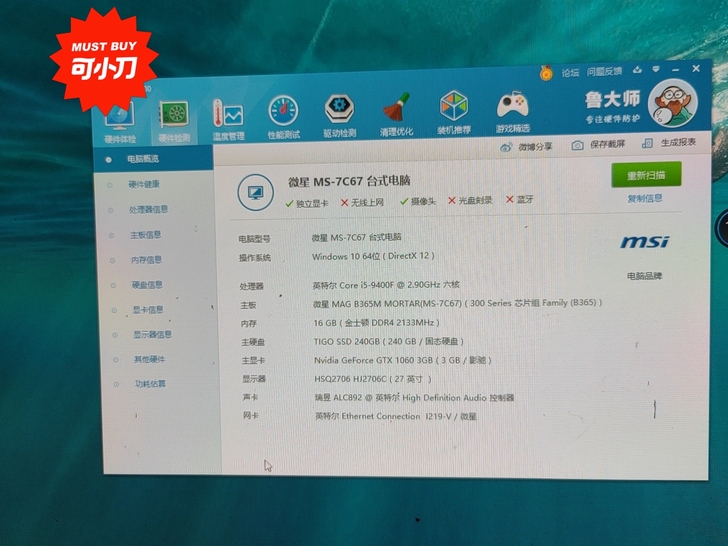
Task: Click the 复制信息 link
Action: pos(644,198)
